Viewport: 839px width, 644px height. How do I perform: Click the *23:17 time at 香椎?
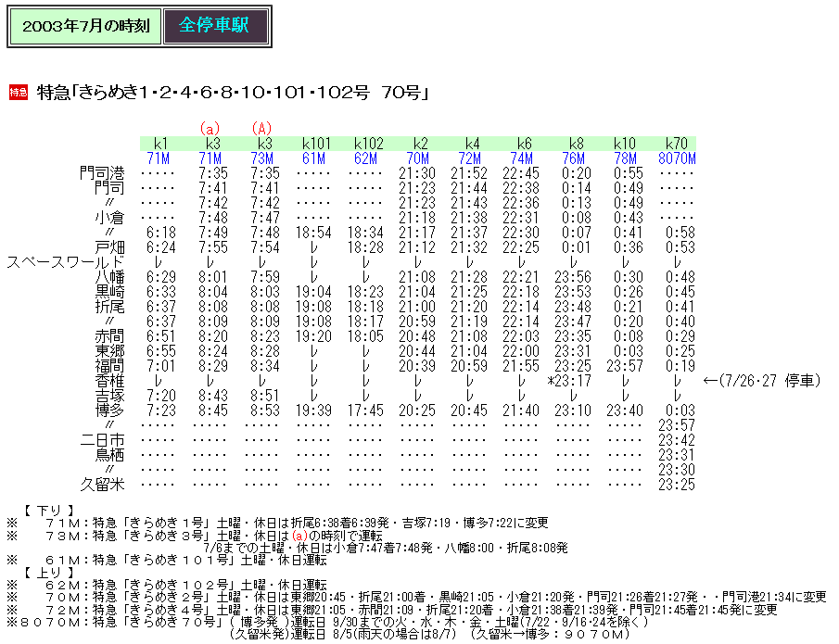click(x=569, y=381)
